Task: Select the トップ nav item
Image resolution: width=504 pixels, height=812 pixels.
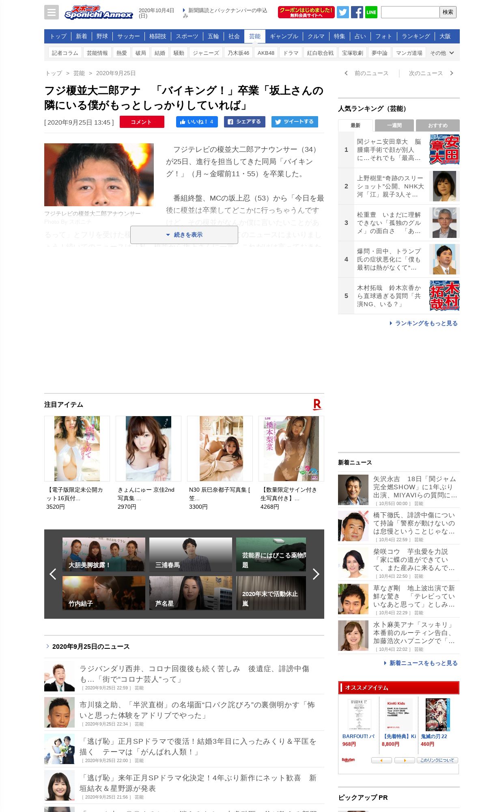Action: 58,36
